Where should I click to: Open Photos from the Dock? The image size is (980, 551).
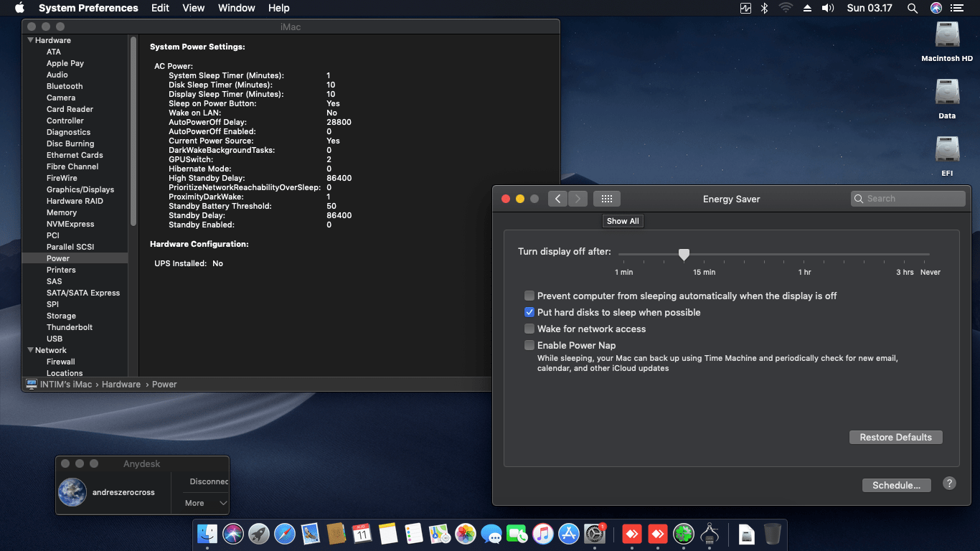pyautogui.click(x=466, y=534)
